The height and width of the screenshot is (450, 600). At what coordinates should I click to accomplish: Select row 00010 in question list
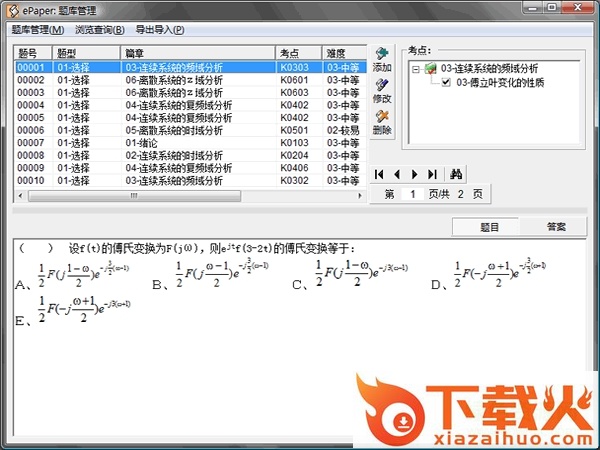(190, 181)
